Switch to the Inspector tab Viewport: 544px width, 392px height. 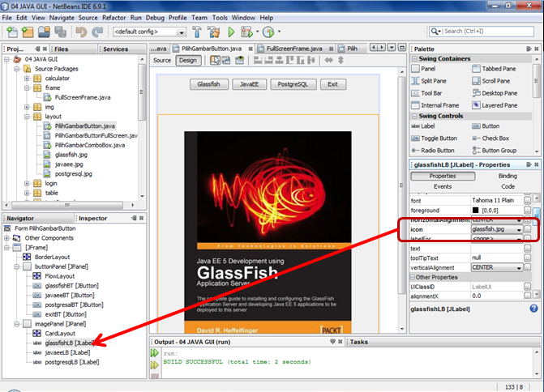click(92, 219)
